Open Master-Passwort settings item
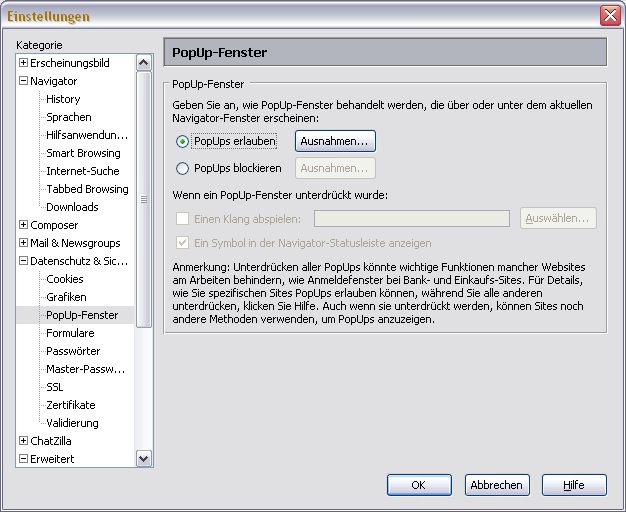Viewport: 626px width, 512px height. pos(85,369)
